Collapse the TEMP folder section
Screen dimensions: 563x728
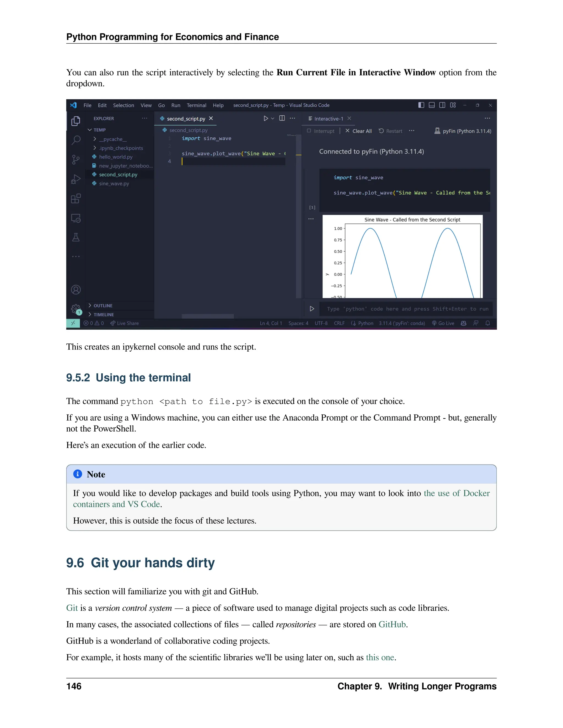(97, 130)
